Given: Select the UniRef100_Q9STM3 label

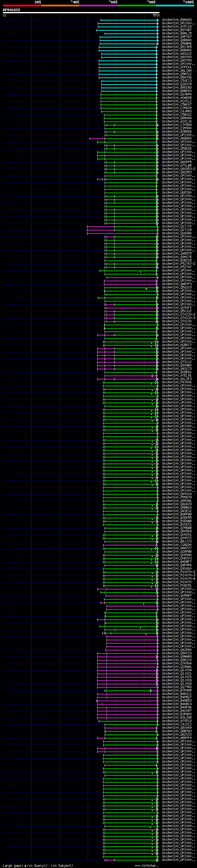Looking at the screenshot, I should [x=177, y=61].
